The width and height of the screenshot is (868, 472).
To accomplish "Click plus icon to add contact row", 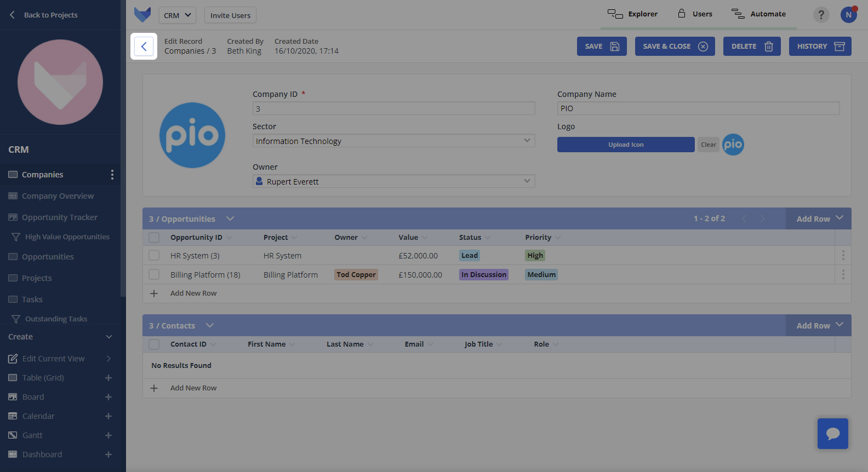I will (x=154, y=388).
